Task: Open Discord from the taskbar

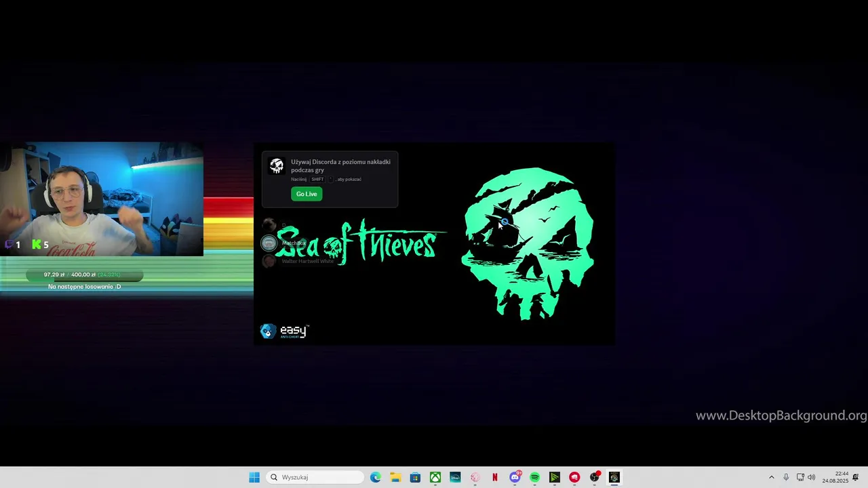Action: [515, 477]
